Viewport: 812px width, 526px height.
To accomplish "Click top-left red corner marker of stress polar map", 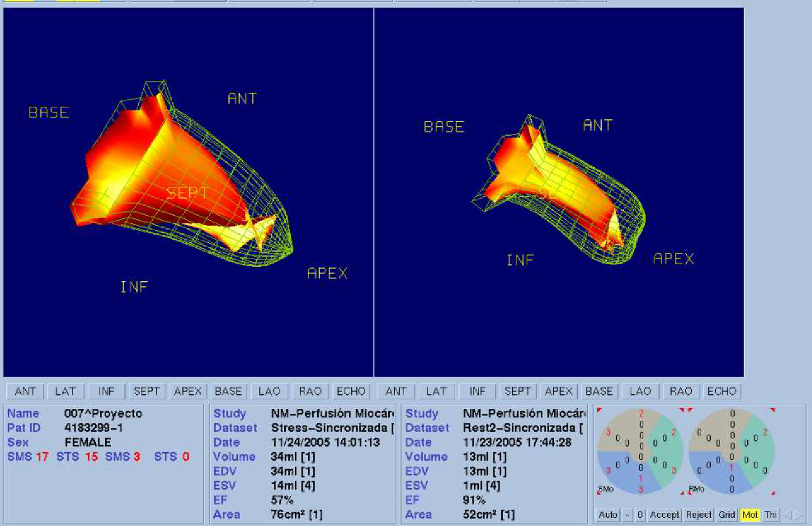I will [600, 410].
